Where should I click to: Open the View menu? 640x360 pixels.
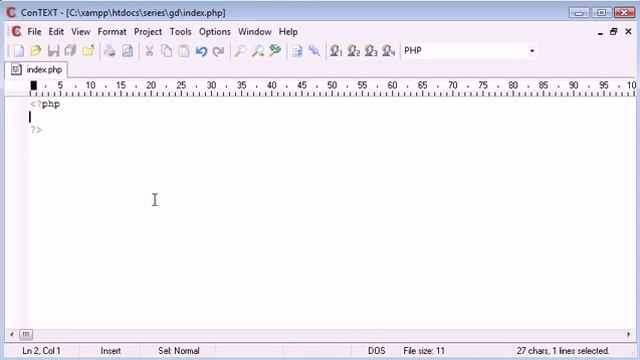tap(81, 32)
